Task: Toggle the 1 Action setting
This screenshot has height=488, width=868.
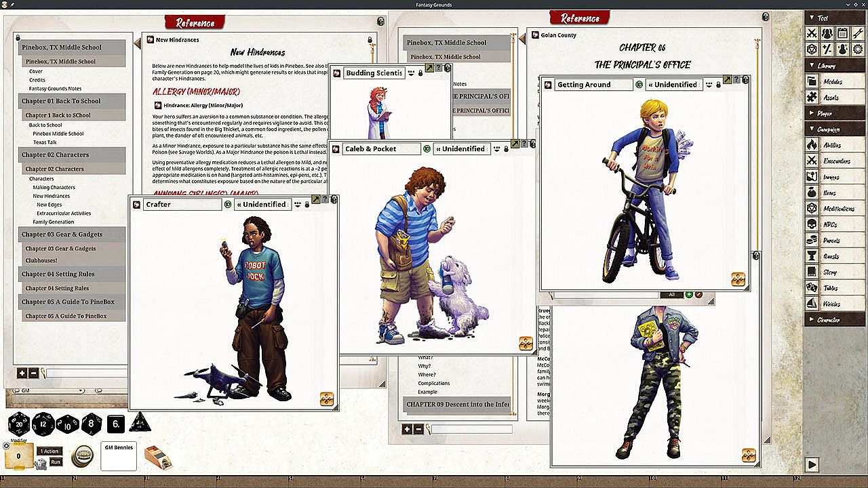Action: coord(50,451)
